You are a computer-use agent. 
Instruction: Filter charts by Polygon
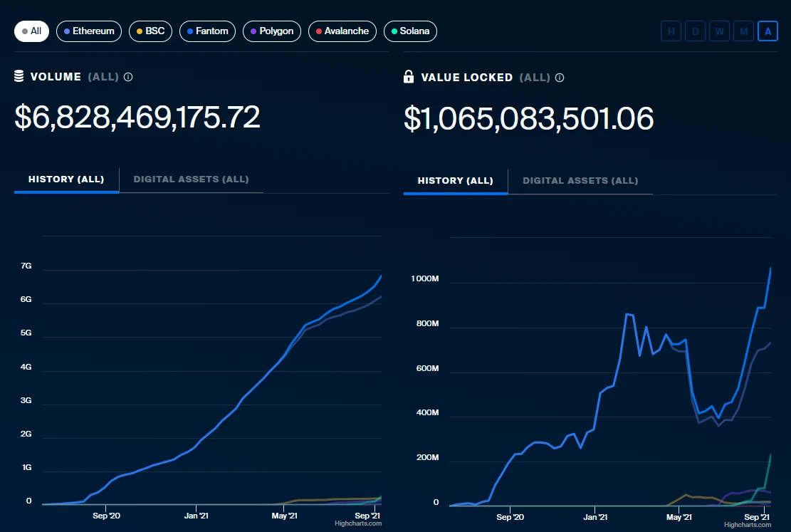(272, 31)
